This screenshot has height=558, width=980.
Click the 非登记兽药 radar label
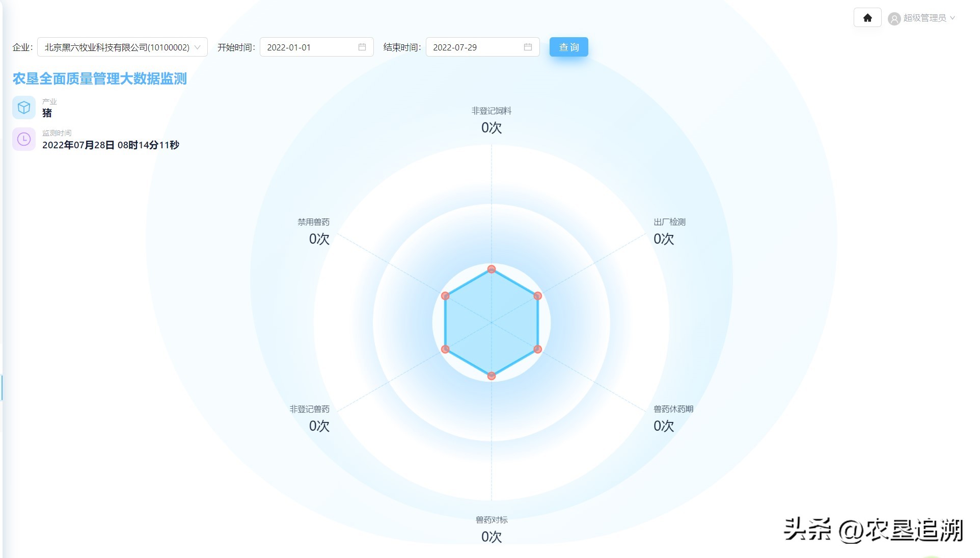click(x=309, y=409)
